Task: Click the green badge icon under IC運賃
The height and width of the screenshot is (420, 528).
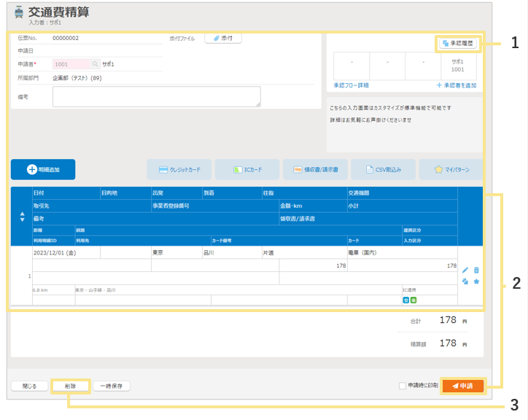Action: (414, 300)
